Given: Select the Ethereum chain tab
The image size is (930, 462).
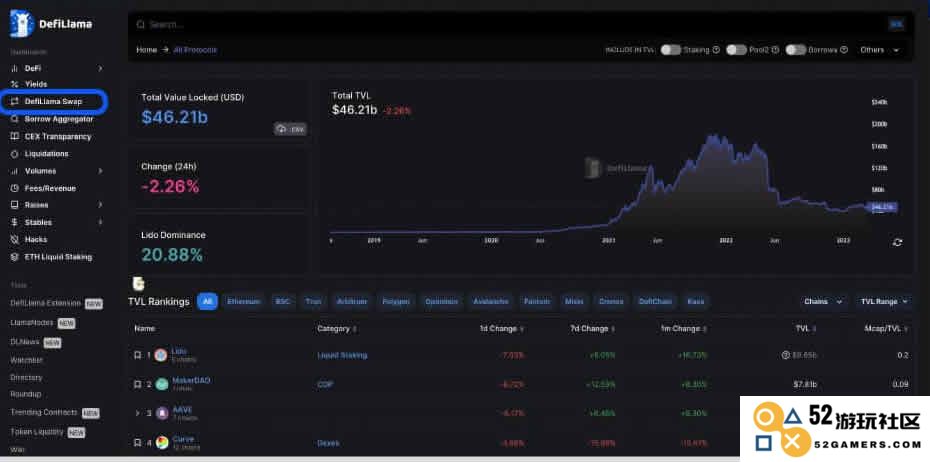Looking at the screenshot, I should (x=244, y=302).
